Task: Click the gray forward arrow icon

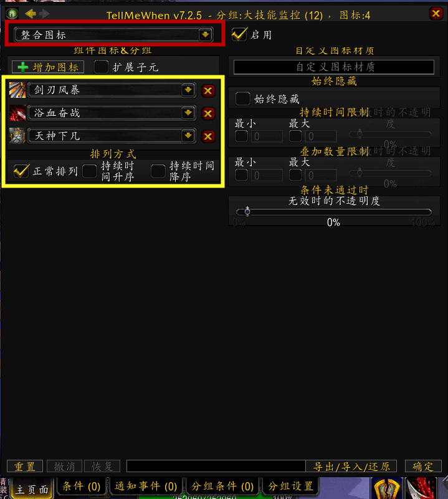Action: click(x=44, y=14)
